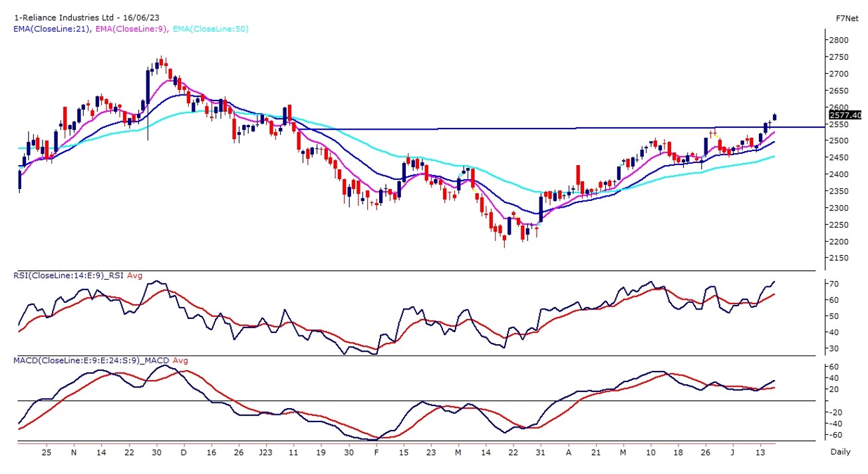Click the 2577.40 current price tag
The image size is (868, 474).
click(x=845, y=115)
